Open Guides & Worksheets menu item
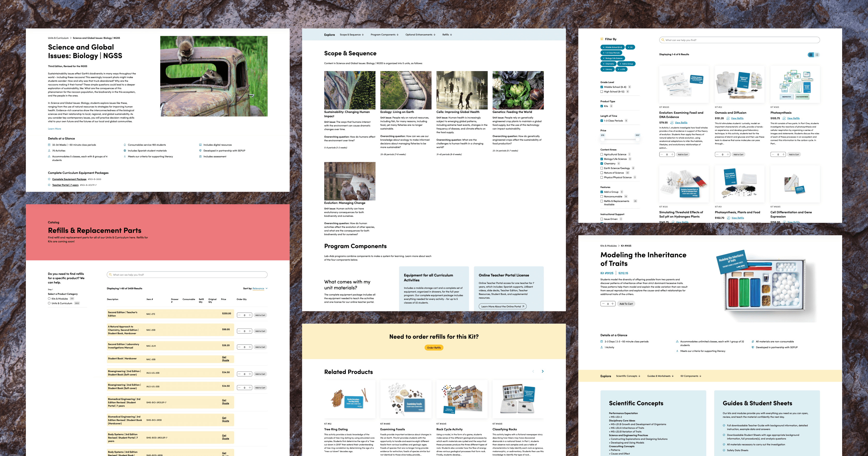The height and width of the screenshot is (456, 868). point(660,376)
